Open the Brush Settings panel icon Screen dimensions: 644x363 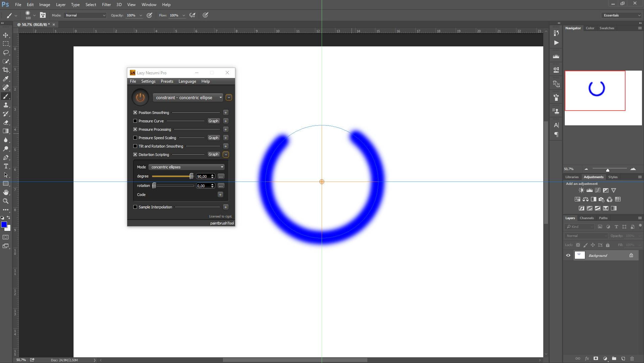43,15
